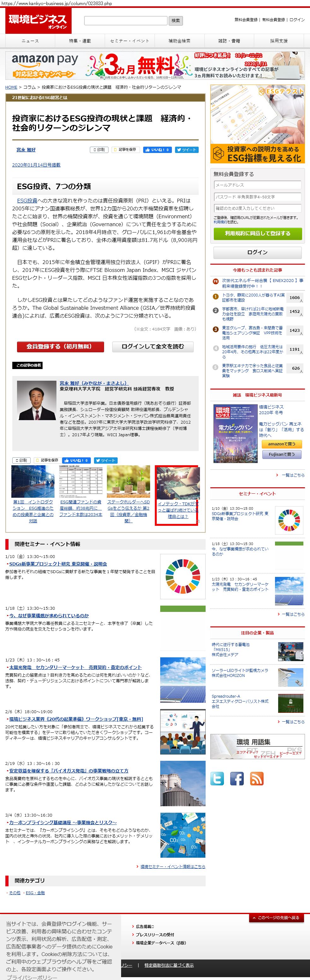This screenshot has height=980, width=310.
Task: Open the 採用支援 menu tab
Action: coord(279,41)
